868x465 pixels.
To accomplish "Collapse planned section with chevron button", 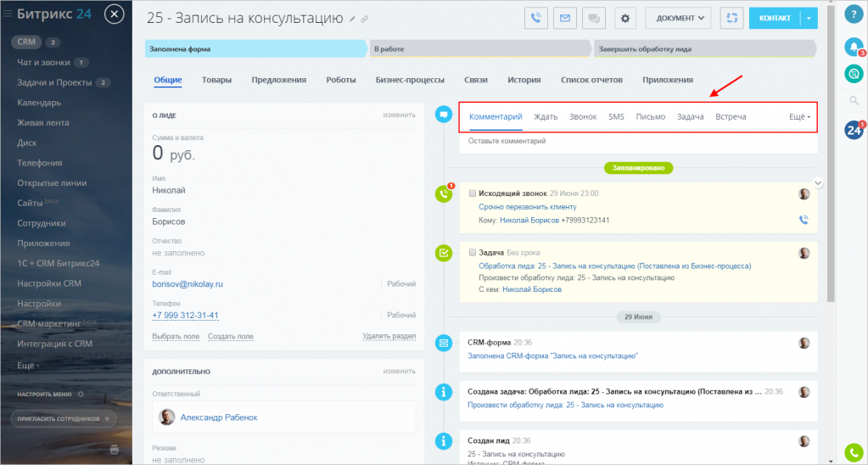I will [x=818, y=182].
